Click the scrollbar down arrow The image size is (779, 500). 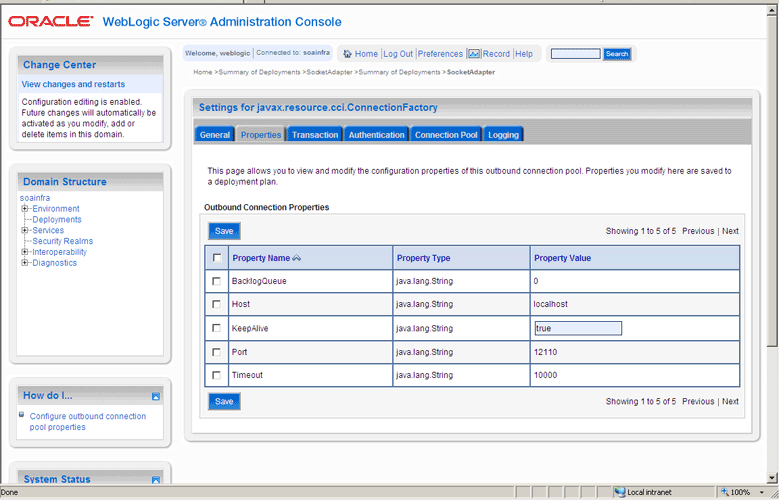coord(772,479)
